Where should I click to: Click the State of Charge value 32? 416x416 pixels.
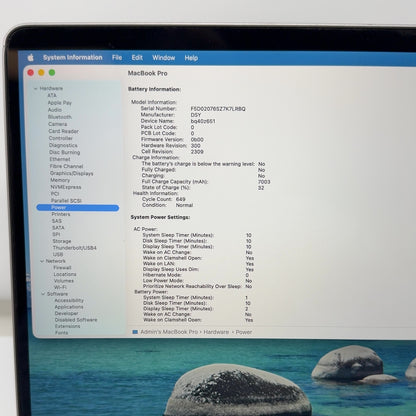(261, 188)
